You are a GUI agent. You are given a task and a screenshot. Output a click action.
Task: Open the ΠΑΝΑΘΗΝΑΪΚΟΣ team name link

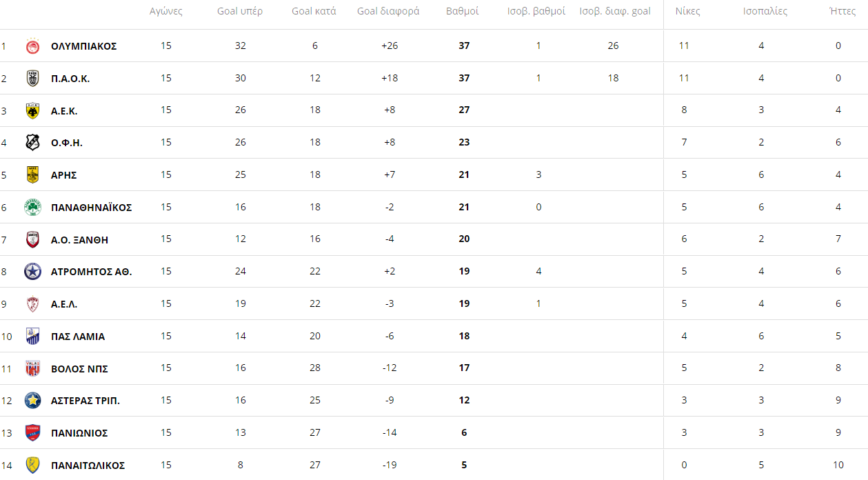pos(91,208)
